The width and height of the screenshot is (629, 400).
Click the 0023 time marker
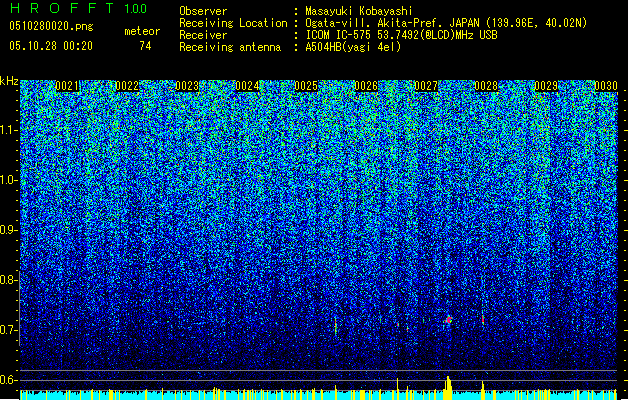click(187, 86)
